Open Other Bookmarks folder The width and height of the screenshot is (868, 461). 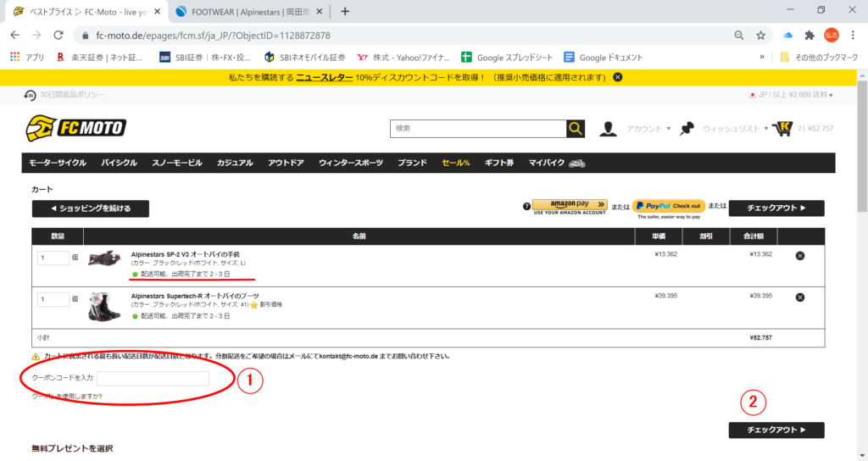pos(819,57)
